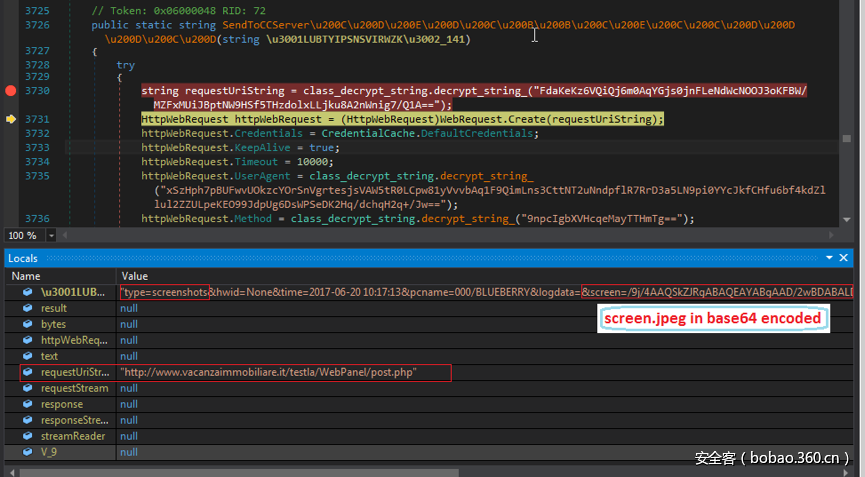The height and width of the screenshot is (477, 865).
Task: Click the variable icon next to streamReader
Action: pyautogui.click(x=30, y=436)
